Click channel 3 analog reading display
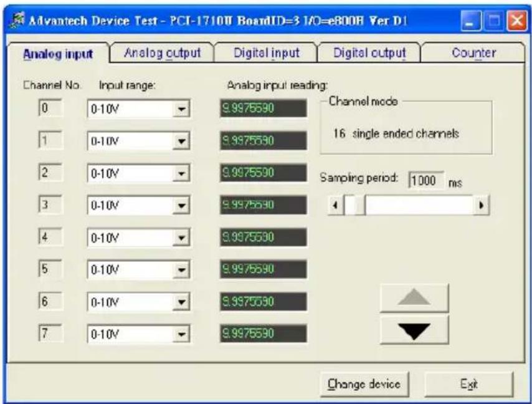The height and width of the screenshot is (404, 532). click(264, 204)
